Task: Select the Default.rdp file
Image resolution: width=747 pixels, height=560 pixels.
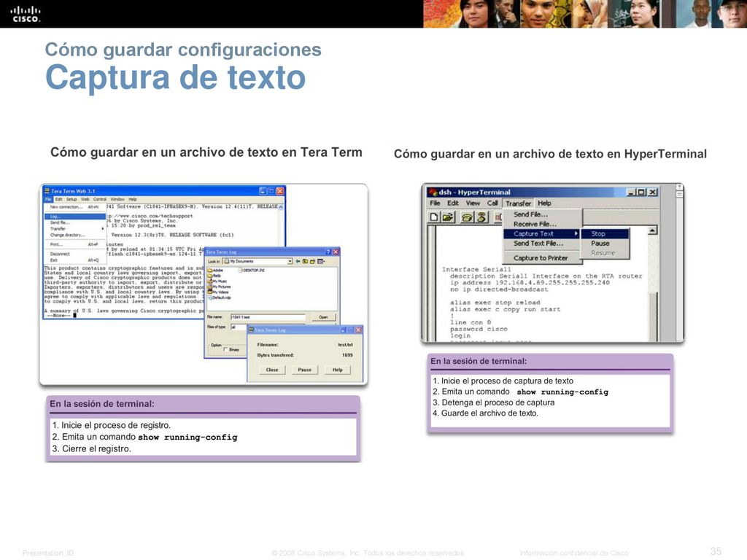Action: [x=220, y=297]
